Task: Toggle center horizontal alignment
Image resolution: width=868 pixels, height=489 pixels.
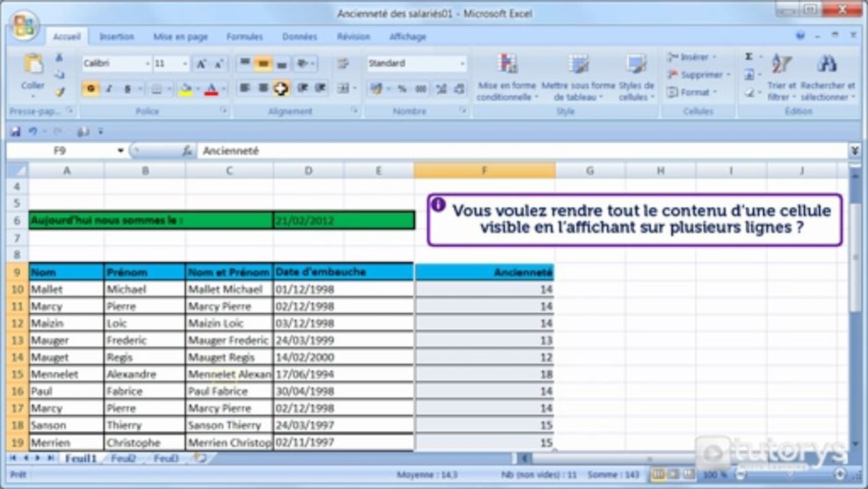Action: coord(263,88)
